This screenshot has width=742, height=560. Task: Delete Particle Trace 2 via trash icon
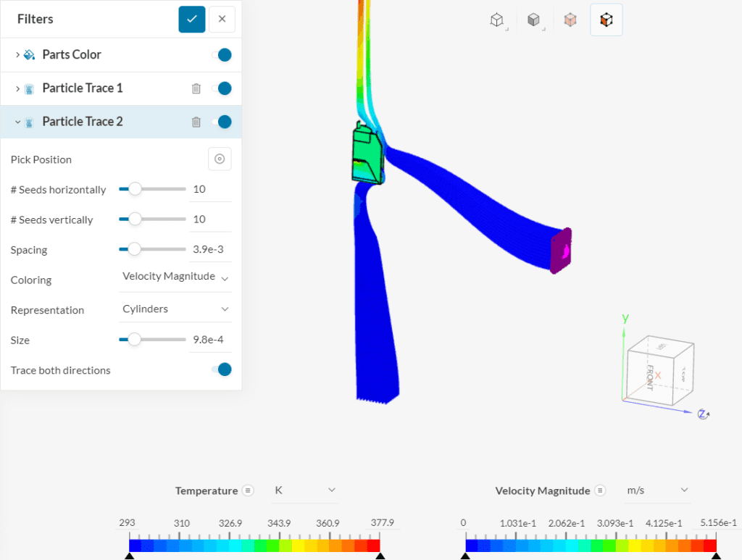(196, 122)
